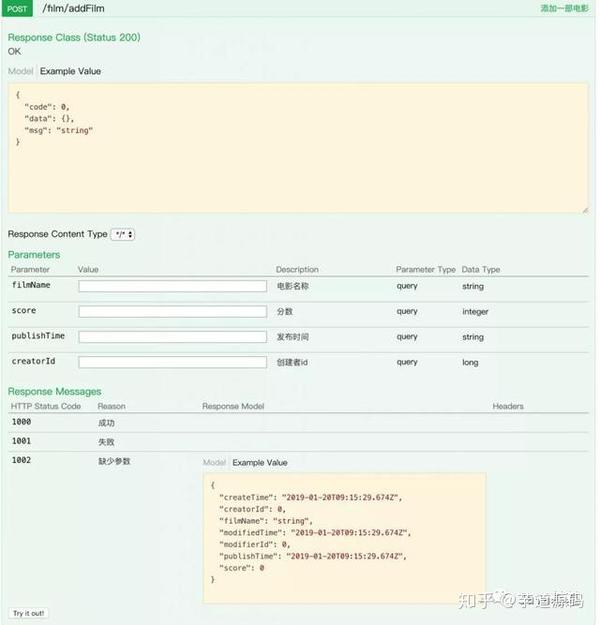This screenshot has height=625, width=600.
Task: Click the Response Messages section heading
Action: click(x=55, y=391)
